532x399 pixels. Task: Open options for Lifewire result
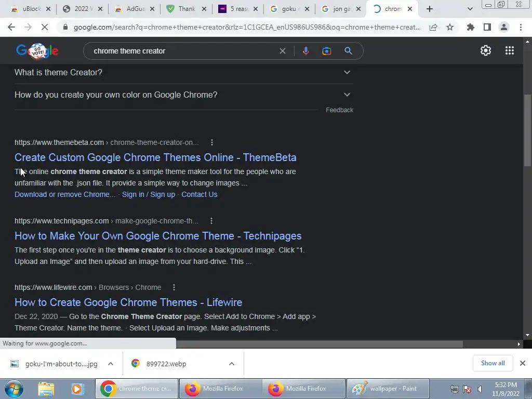pyautogui.click(x=174, y=287)
